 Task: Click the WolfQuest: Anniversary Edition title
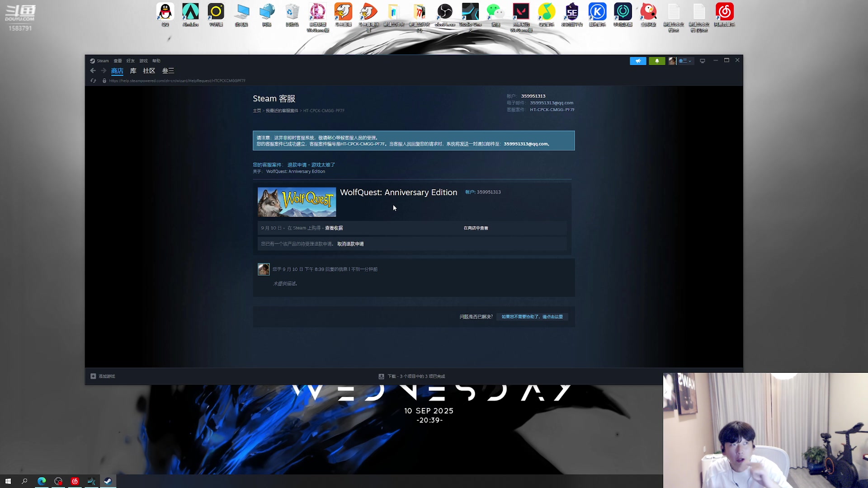(398, 192)
